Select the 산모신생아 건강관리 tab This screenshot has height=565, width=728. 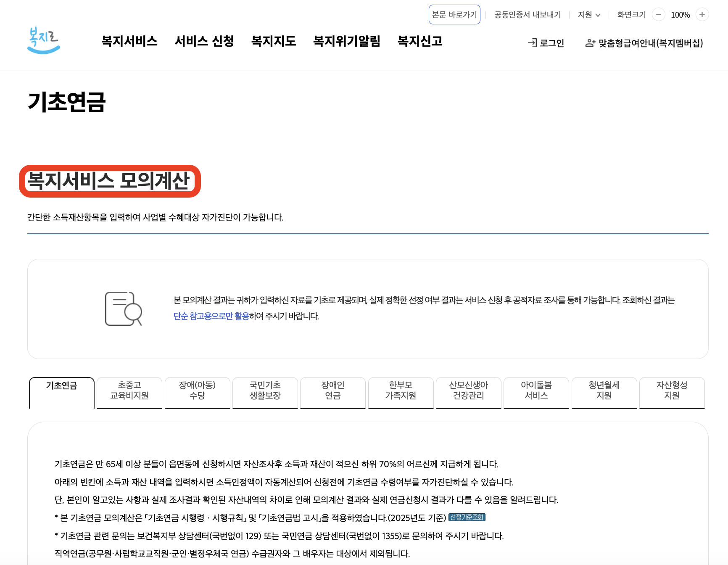tap(468, 393)
